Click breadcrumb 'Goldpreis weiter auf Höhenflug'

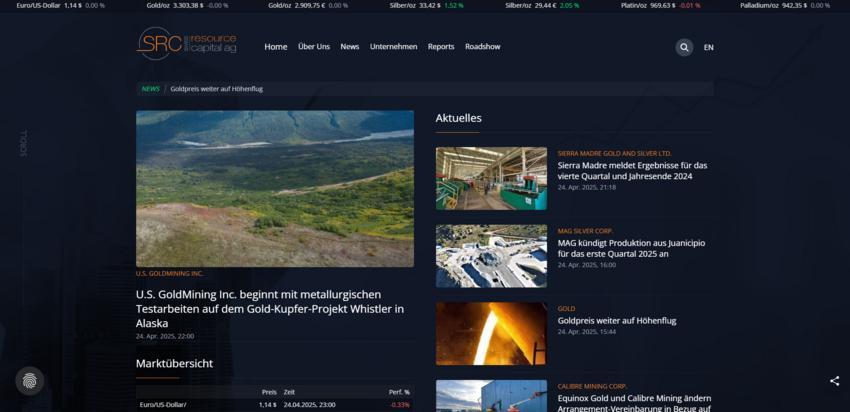[216, 89]
